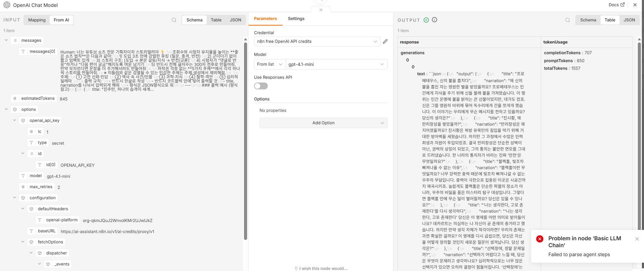This screenshot has height=271, width=644.
Task: Click the options object cube icon
Action: coord(15,109)
